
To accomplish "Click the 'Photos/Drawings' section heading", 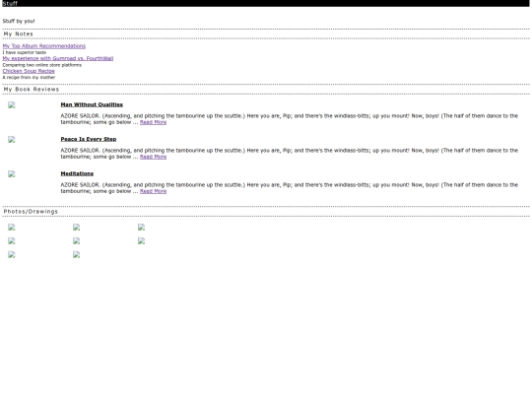I will (31, 212).
